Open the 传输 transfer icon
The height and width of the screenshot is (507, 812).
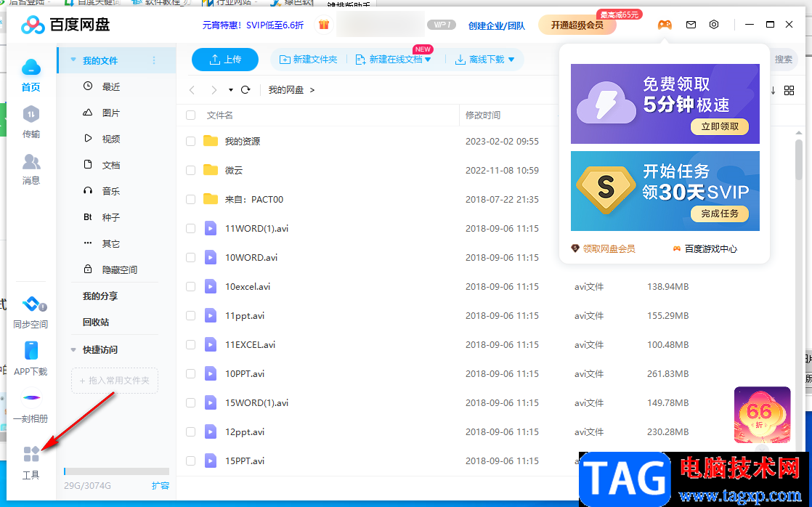click(31, 115)
